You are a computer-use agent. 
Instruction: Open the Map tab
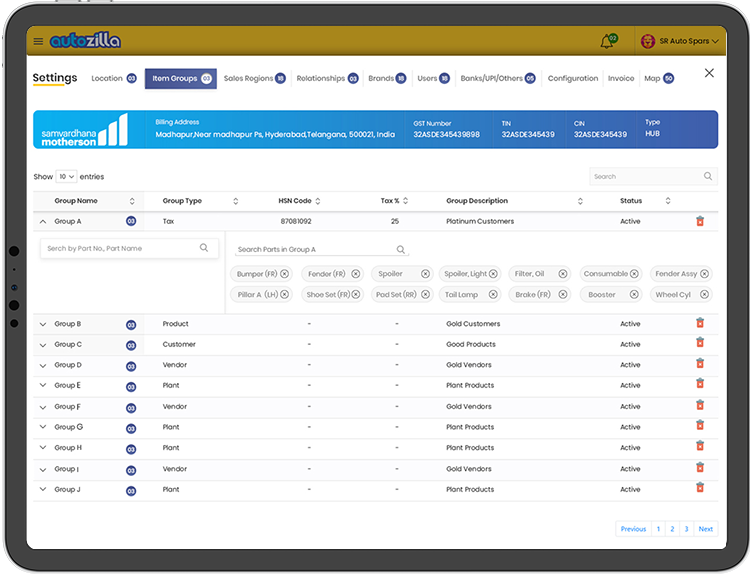click(659, 78)
